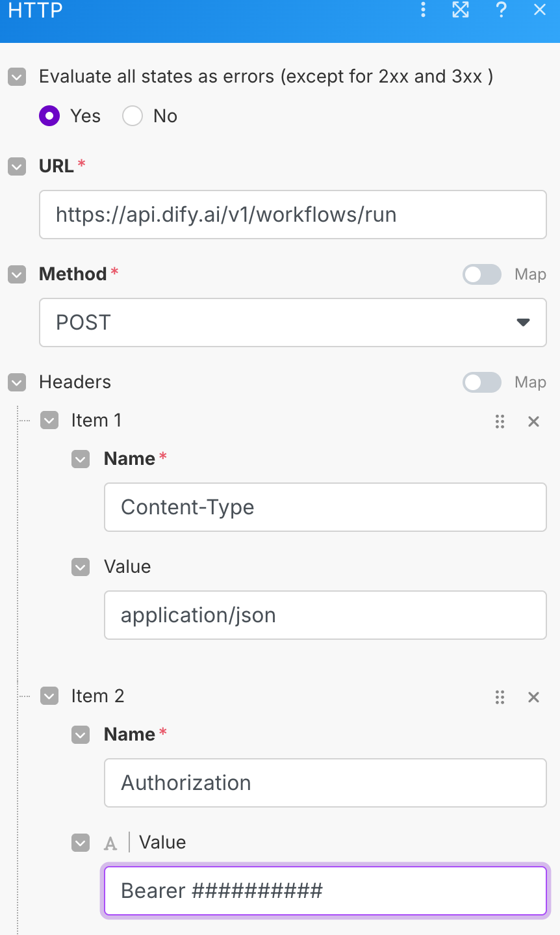Collapse header Item 2

tap(49, 696)
